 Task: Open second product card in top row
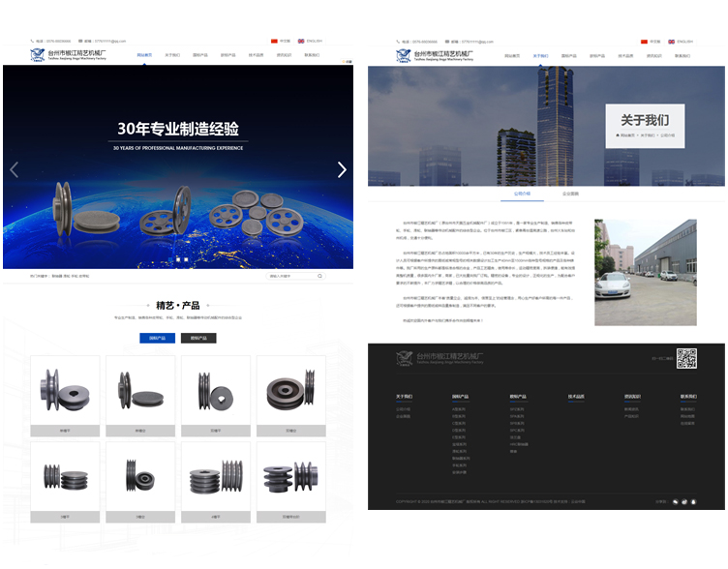point(140,397)
